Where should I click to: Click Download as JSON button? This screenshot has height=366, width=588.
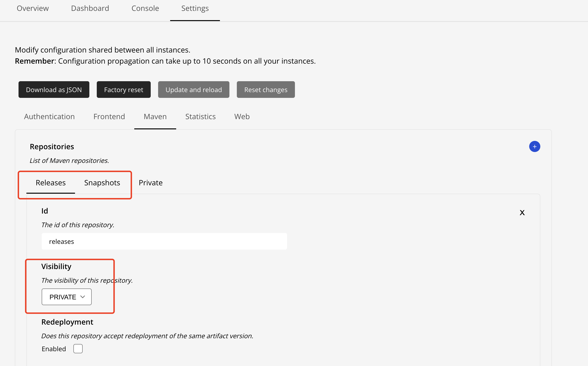pyautogui.click(x=54, y=90)
